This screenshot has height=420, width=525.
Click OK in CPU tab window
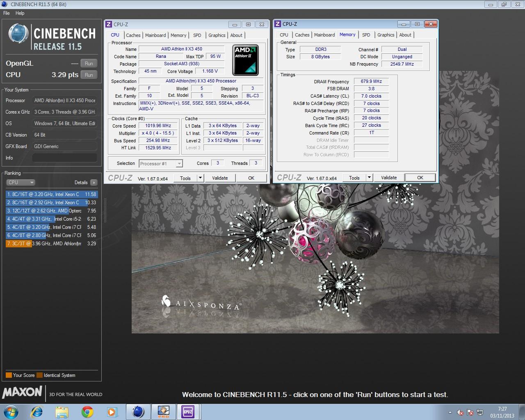coord(251,178)
